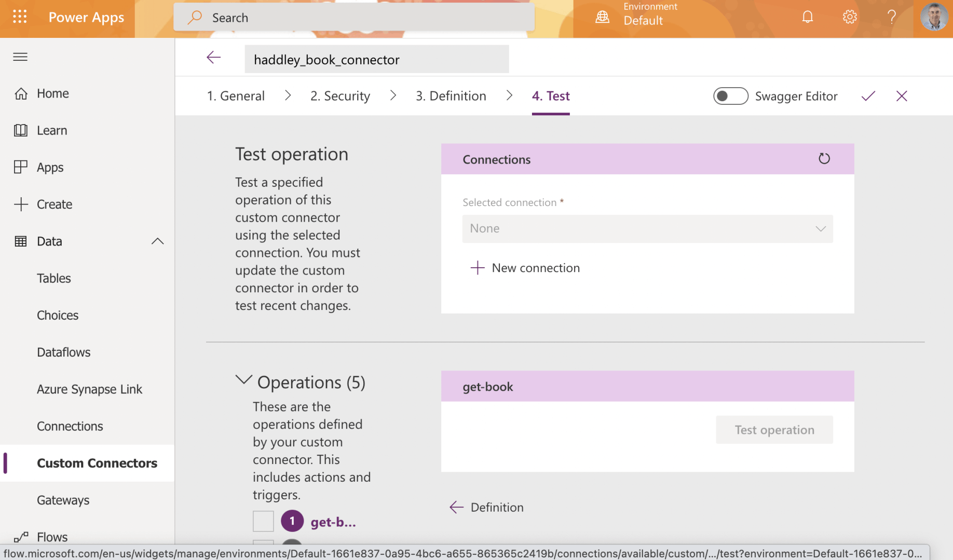Open the Selected connection dropdown
Viewport: 953px width, 560px height.
click(x=647, y=229)
